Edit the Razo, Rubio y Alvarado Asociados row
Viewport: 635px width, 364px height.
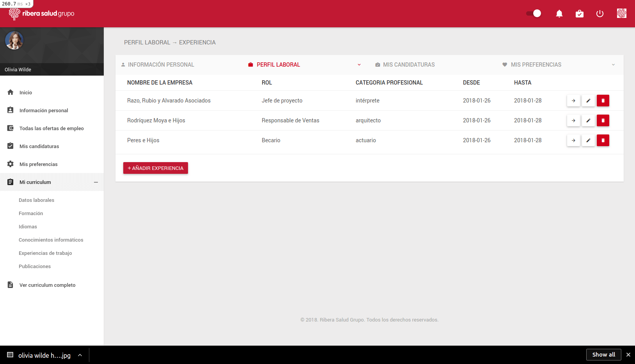[x=588, y=101]
